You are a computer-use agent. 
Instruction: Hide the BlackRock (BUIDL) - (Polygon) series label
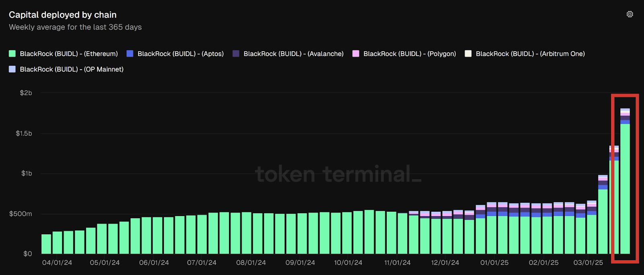click(x=409, y=54)
